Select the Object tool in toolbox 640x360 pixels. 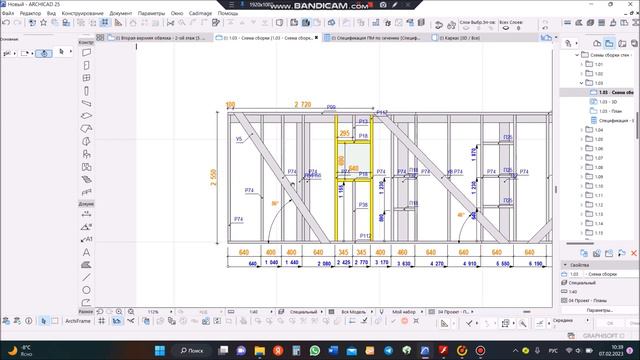pos(86,154)
